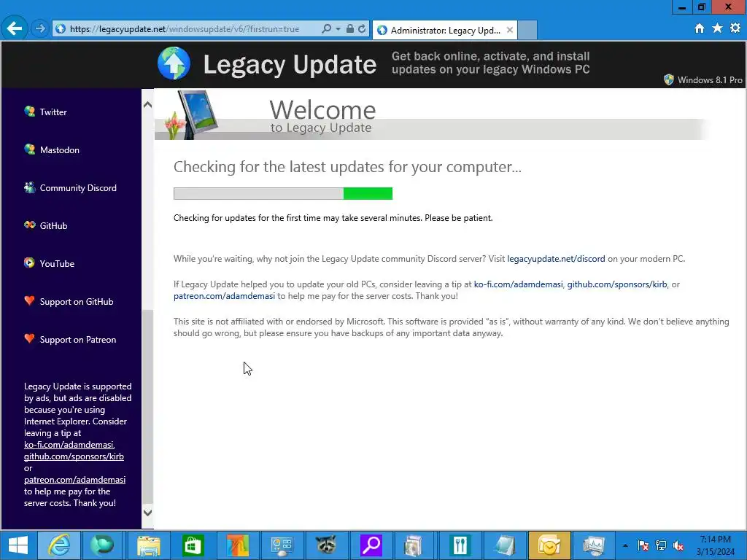Open the Food & Drink fork-knife taskbar icon
This screenshot has height=560, width=747.
460,545
